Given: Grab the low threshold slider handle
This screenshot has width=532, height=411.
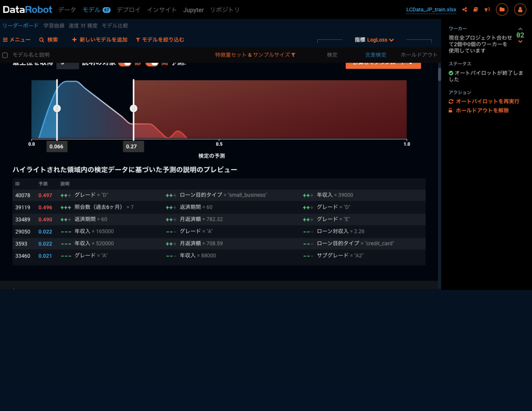Looking at the screenshot, I should pos(57,109).
